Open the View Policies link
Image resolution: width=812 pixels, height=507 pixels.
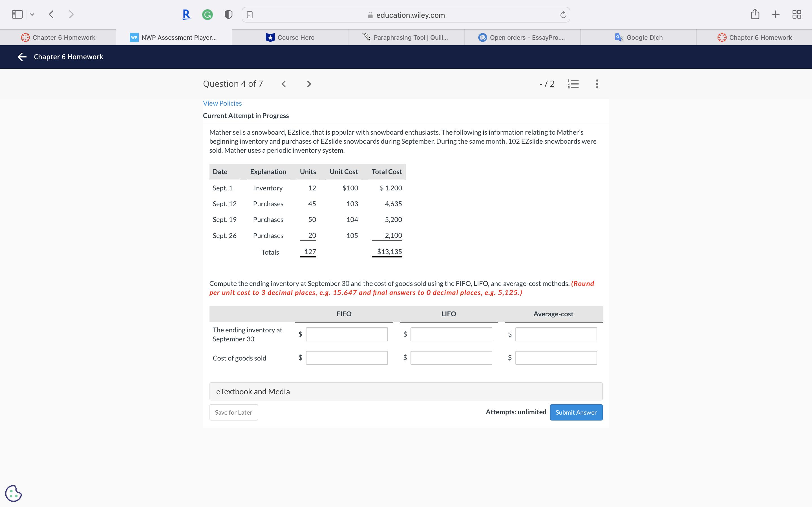coord(222,103)
